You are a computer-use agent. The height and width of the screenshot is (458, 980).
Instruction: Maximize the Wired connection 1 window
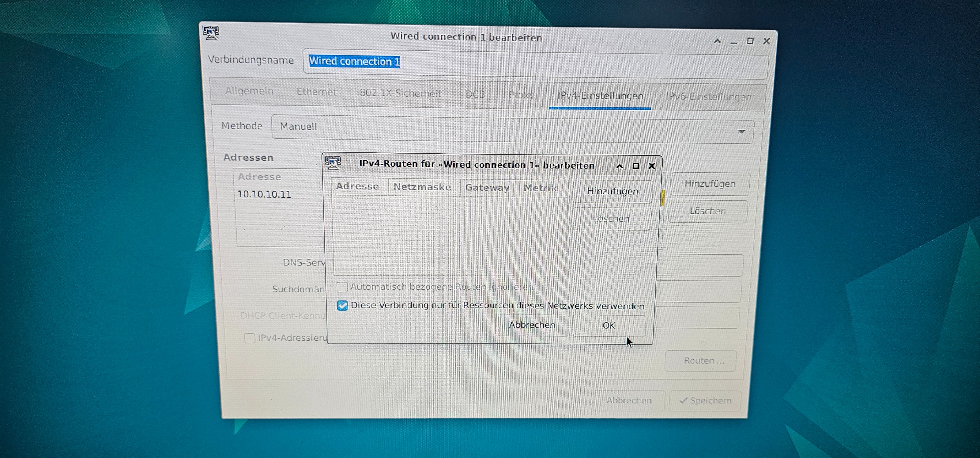(750, 41)
